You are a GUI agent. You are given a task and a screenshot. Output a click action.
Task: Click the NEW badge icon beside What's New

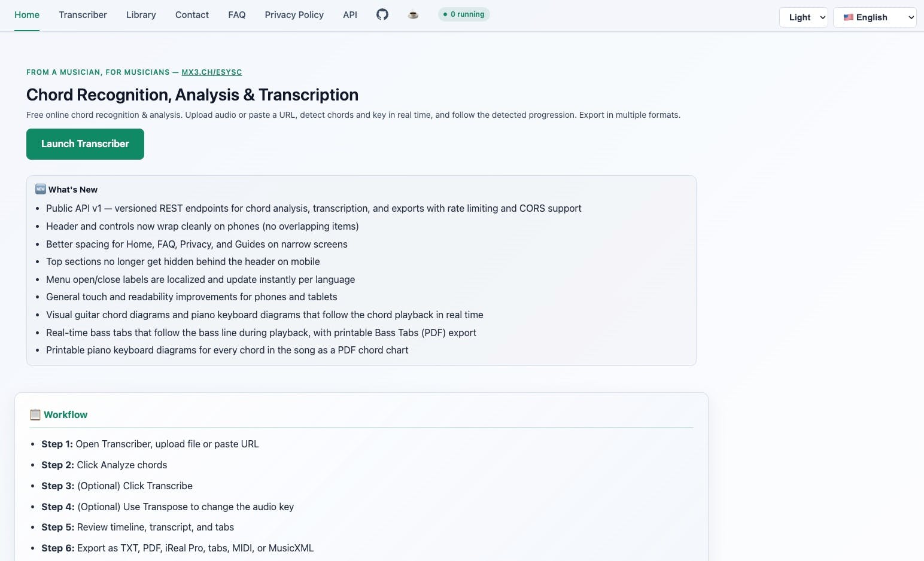[41, 189]
